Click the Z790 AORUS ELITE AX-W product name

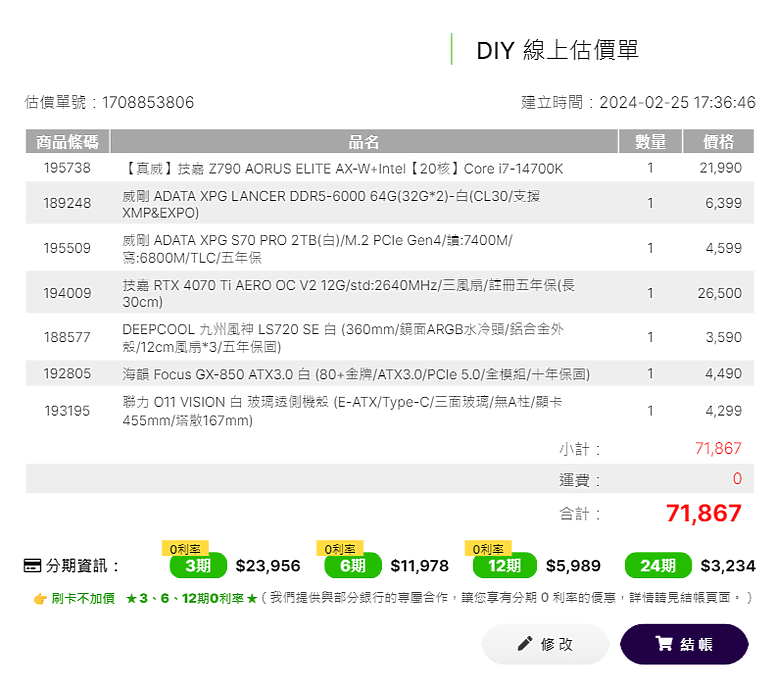[x=343, y=169]
